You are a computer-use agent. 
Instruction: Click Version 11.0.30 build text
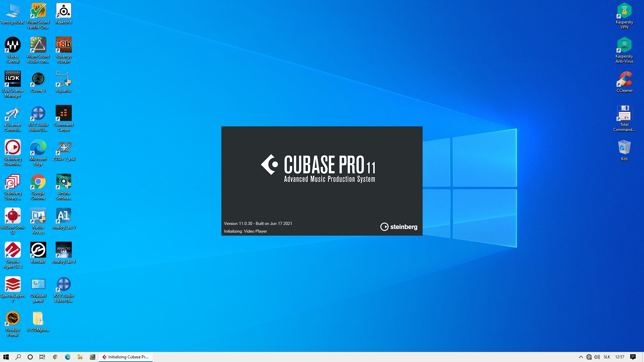point(258,224)
